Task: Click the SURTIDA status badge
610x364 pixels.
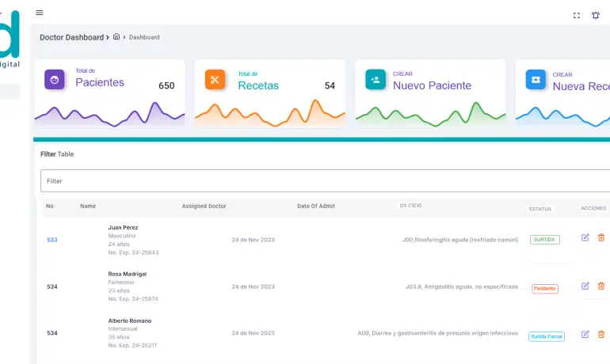Action: click(545, 240)
